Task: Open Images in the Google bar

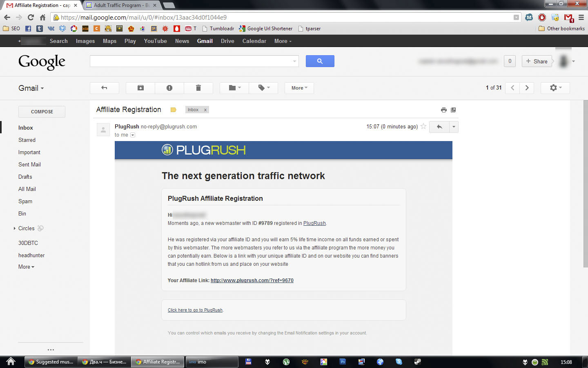Action: pos(85,41)
